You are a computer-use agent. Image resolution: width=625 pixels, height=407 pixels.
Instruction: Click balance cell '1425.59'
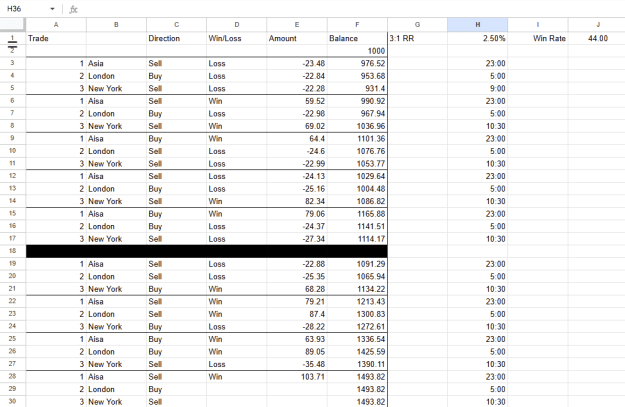pos(357,352)
